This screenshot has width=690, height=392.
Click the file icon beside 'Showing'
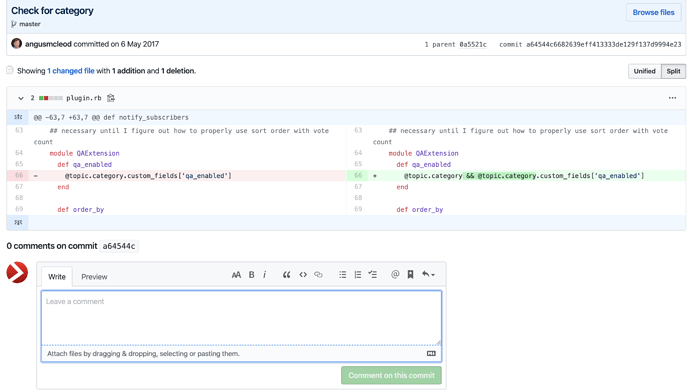point(10,70)
